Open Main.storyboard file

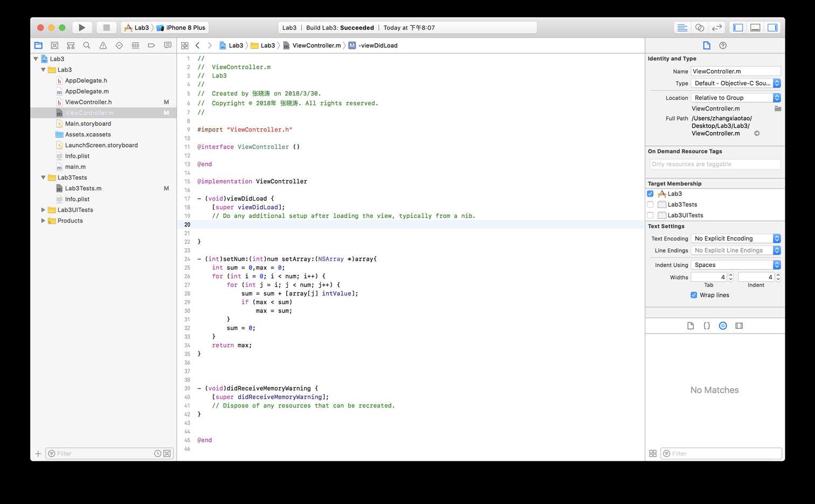pyautogui.click(x=88, y=123)
